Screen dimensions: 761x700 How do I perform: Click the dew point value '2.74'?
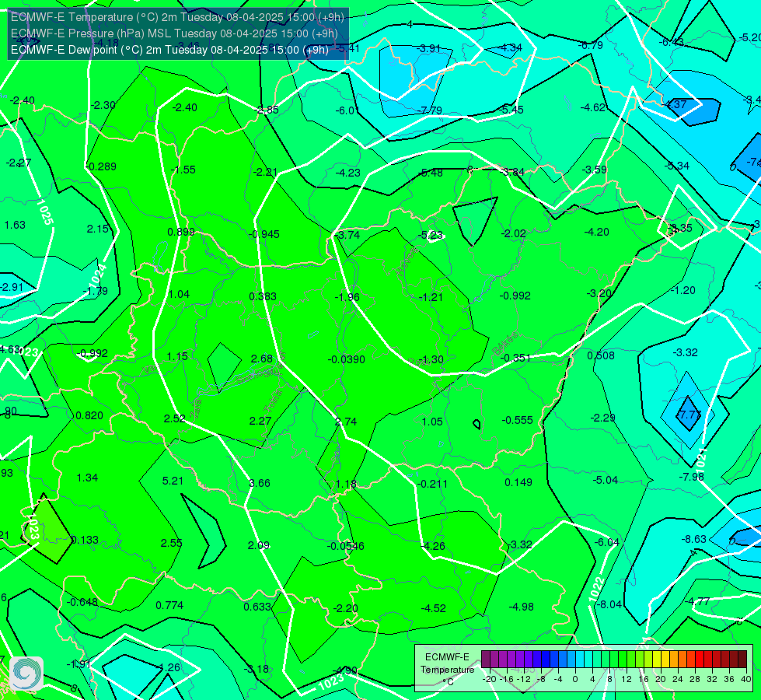pyautogui.click(x=346, y=421)
